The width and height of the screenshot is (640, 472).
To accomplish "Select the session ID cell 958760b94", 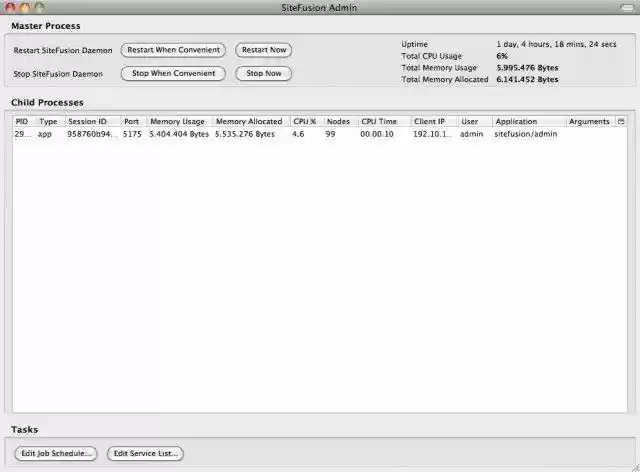I will [92, 134].
